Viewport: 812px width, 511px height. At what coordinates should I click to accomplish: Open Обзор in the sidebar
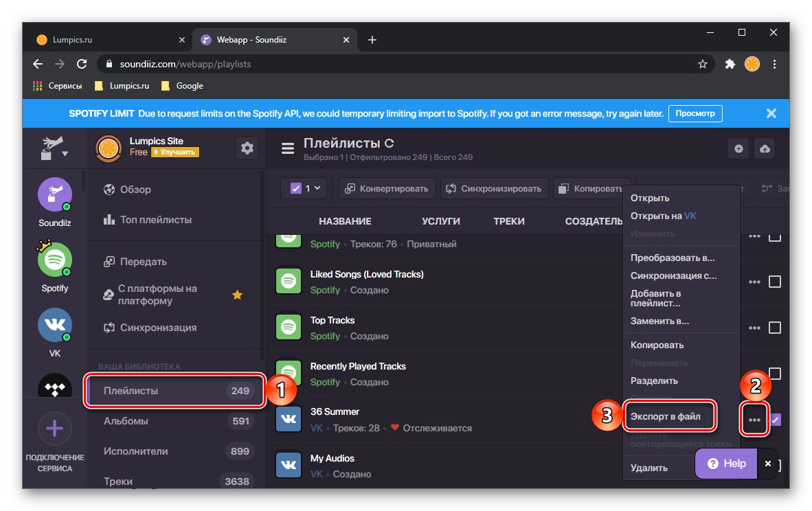(x=127, y=190)
